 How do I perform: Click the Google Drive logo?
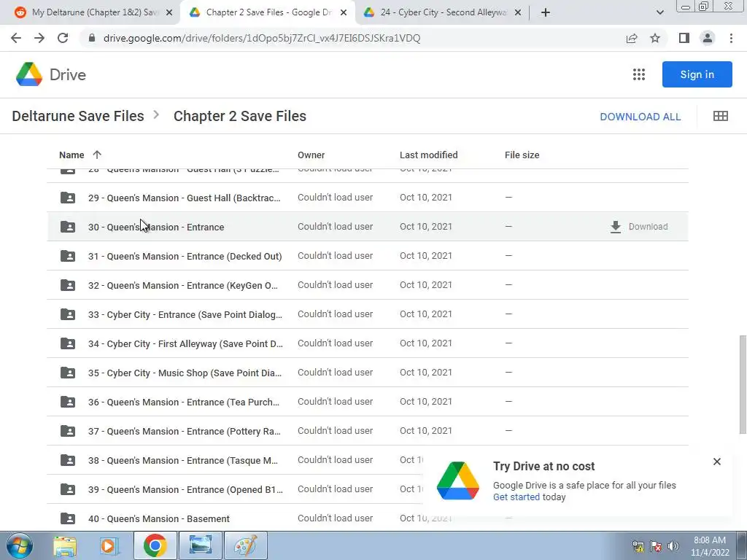click(x=29, y=74)
